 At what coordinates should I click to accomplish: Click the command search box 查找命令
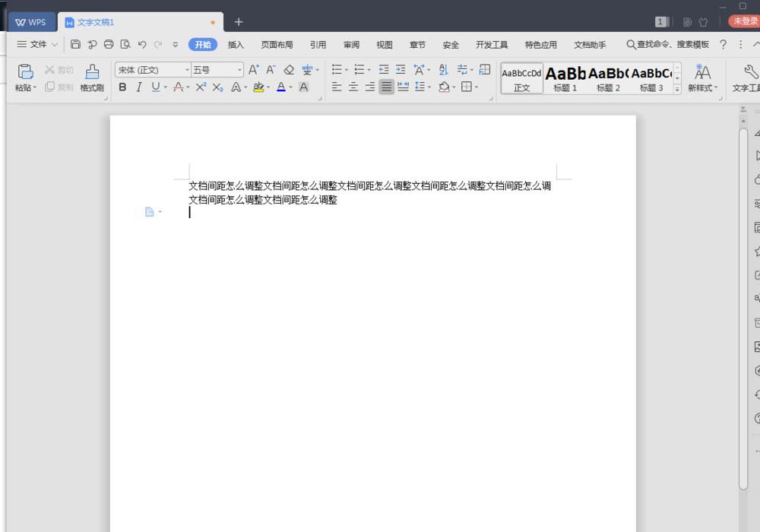point(668,45)
